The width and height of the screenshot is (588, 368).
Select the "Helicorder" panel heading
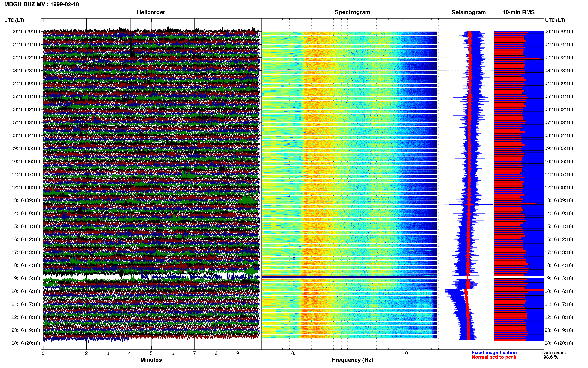(151, 12)
